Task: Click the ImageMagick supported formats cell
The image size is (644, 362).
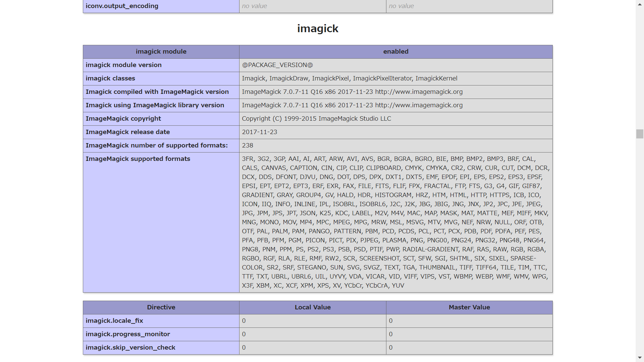Action: [396, 222]
